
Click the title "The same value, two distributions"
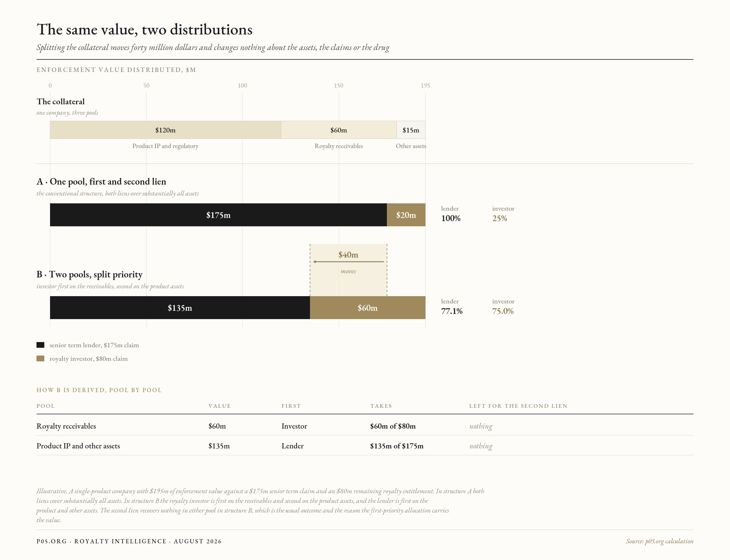click(145, 29)
